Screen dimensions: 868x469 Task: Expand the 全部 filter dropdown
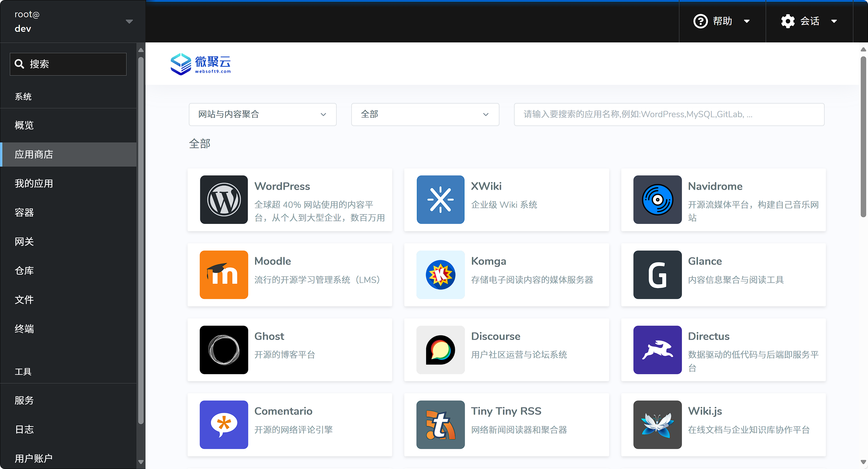click(x=425, y=114)
